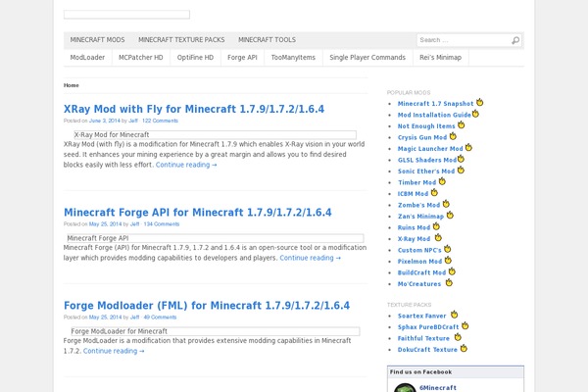Continue reading the XRay Mod post
Screen dimensions: 588x392
tap(186, 165)
